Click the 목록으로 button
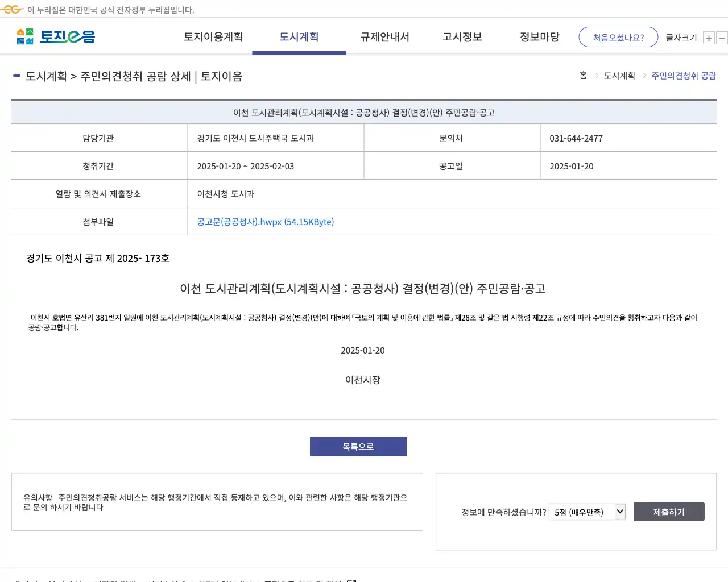 coord(358,446)
